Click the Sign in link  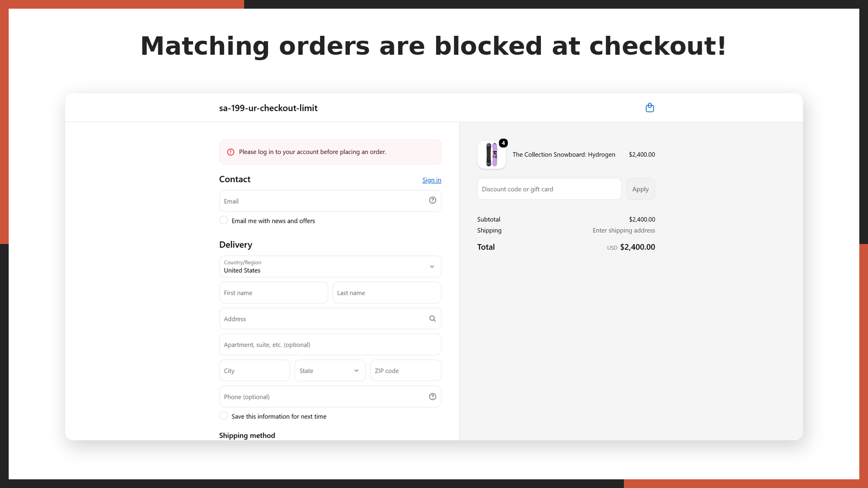[x=432, y=180]
